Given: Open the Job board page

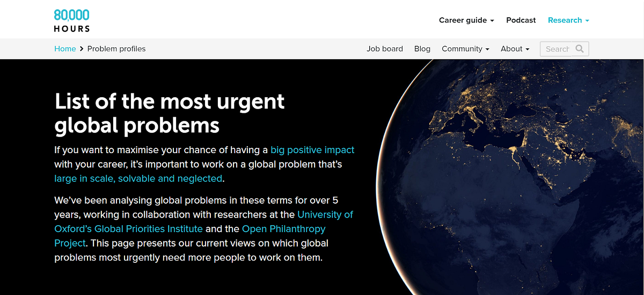Looking at the screenshot, I should tap(385, 48).
